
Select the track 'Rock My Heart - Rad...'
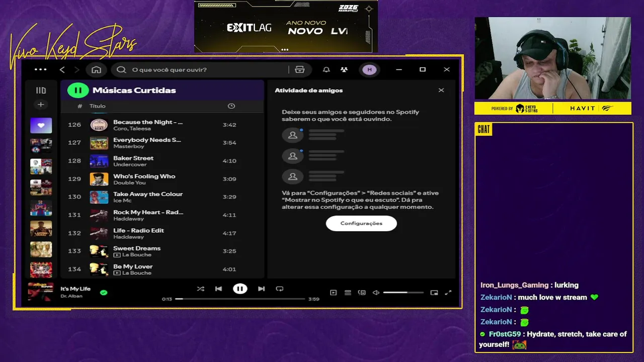click(x=162, y=215)
